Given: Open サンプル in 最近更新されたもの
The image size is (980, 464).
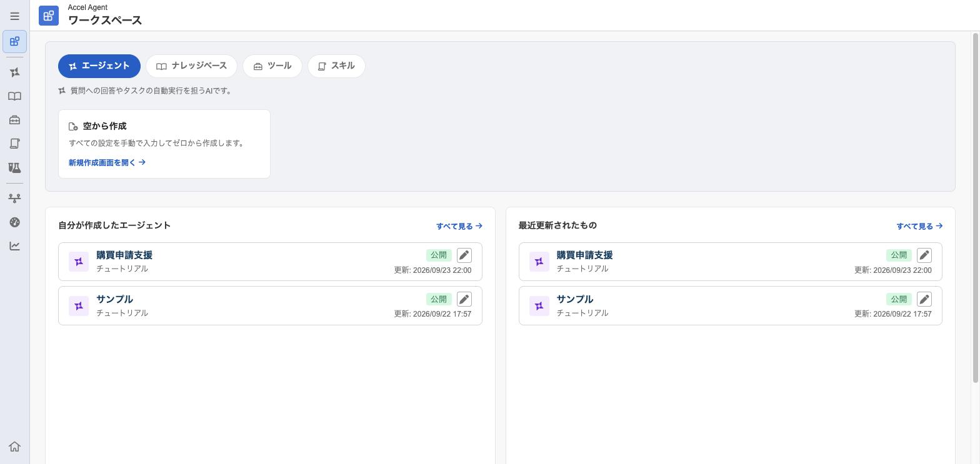Looking at the screenshot, I should click(x=731, y=306).
